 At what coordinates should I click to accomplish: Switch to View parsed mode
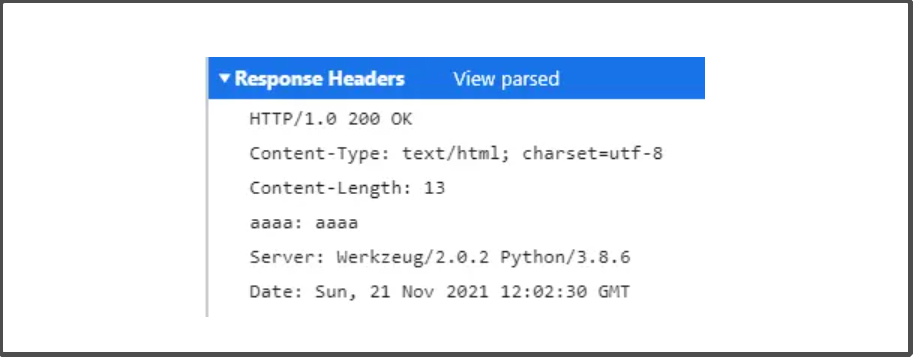tap(506, 78)
